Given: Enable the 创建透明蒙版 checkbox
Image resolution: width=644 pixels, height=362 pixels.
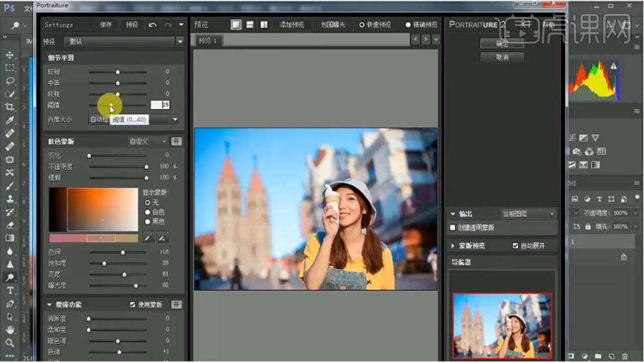Looking at the screenshot, I should (x=453, y=228).
